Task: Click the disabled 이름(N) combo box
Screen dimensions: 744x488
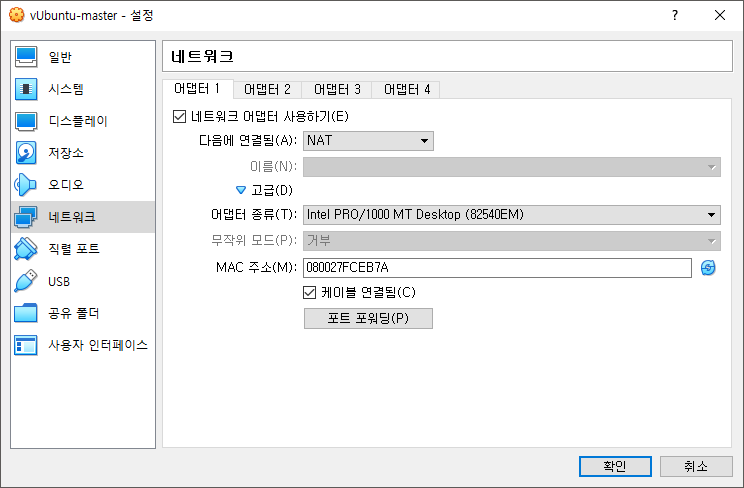Action: tap(512, 167)
